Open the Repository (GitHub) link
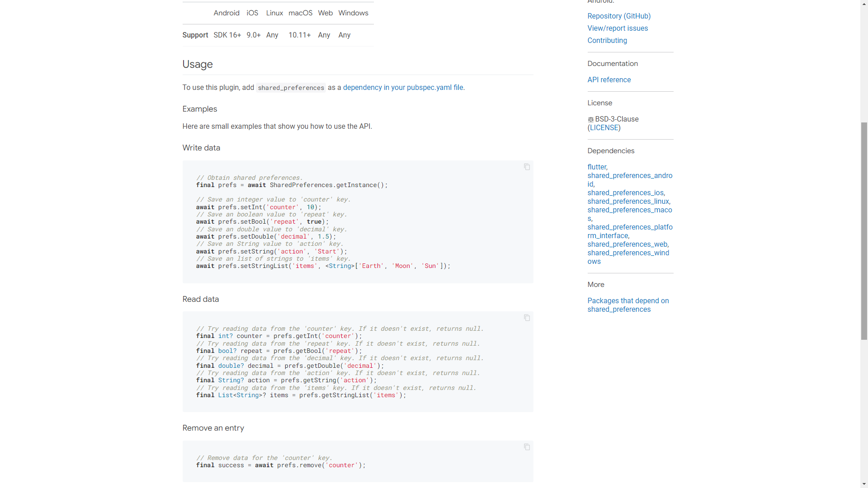Image resolution: width=868 pixels, height=488 pixels. pos(618,16)
